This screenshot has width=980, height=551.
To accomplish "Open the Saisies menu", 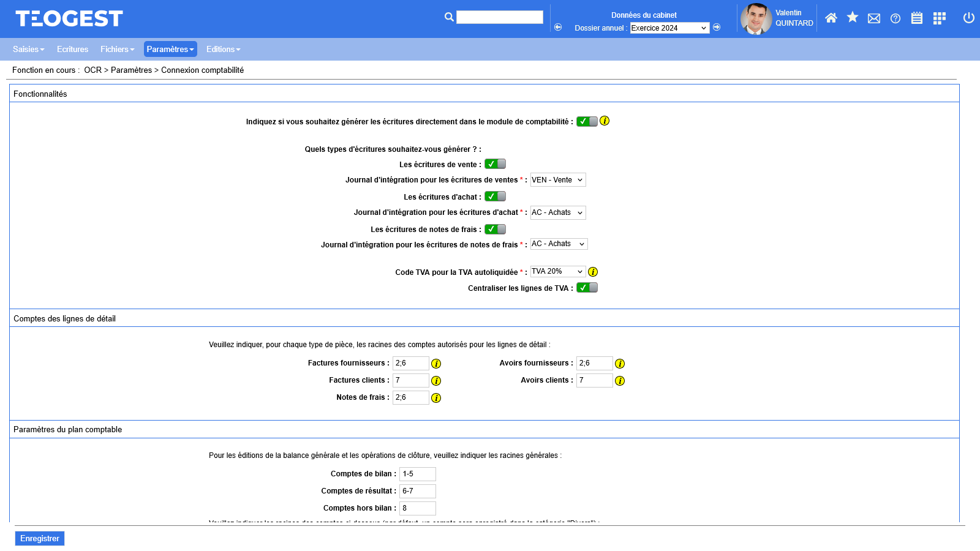I will 28,50.
